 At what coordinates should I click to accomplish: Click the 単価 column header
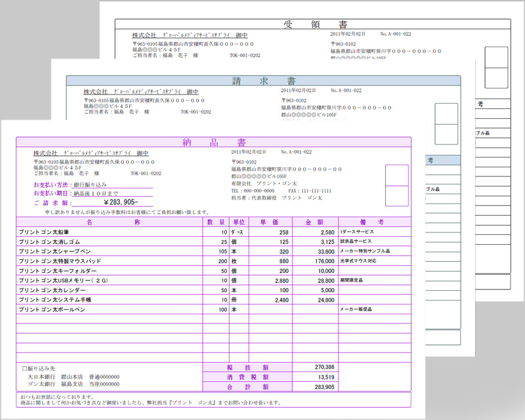pos(270,222)
